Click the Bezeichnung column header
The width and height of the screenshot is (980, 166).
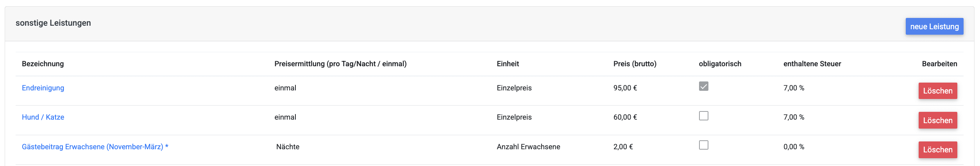43,64
